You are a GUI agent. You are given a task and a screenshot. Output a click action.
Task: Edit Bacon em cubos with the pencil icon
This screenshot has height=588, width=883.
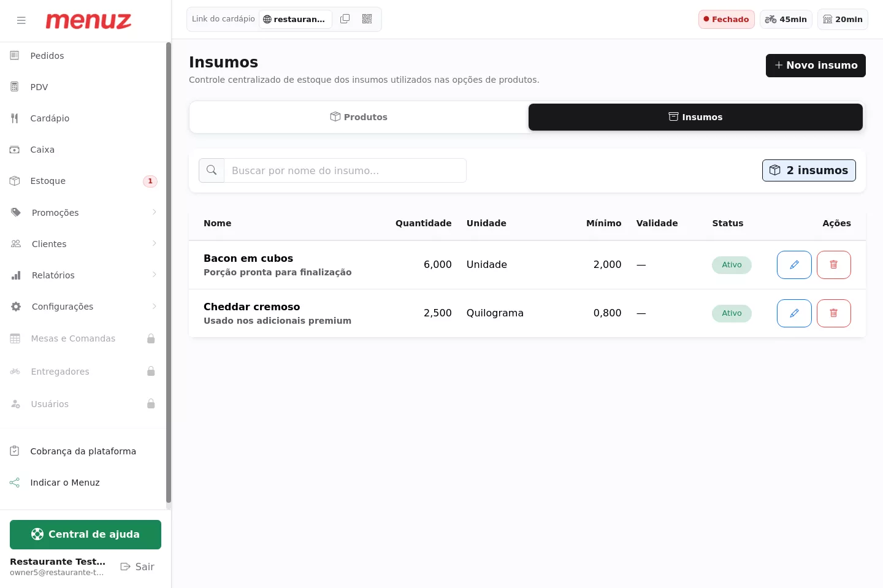[x=794, y=265]
